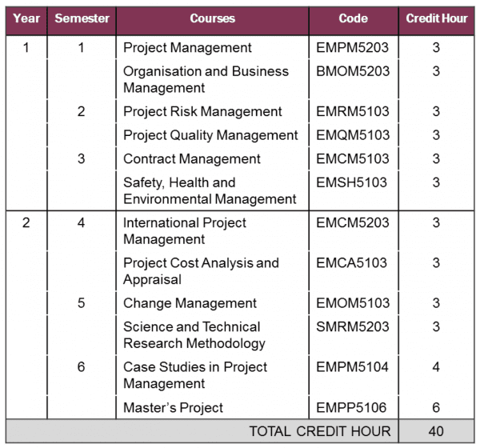Click the Case Studies in Project Management course
This screenshot has height=448, width=480.
coord(195,374)
